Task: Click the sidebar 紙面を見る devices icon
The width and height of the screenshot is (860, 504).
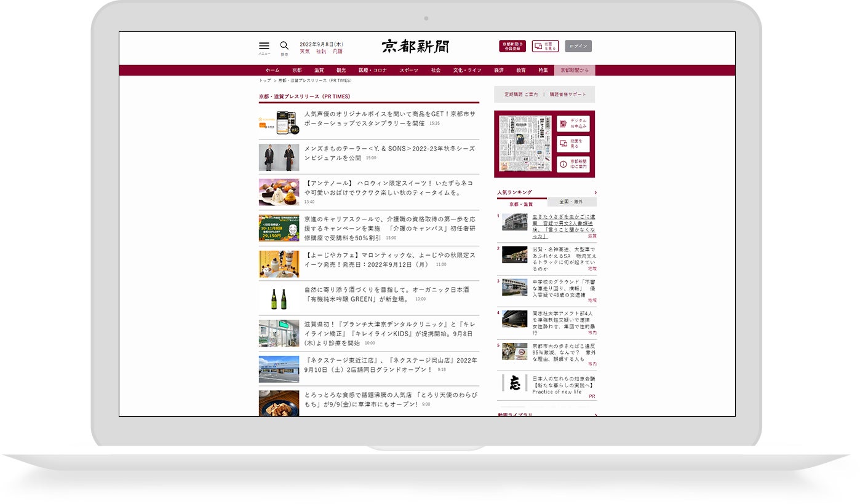Action: pos(563,144)
